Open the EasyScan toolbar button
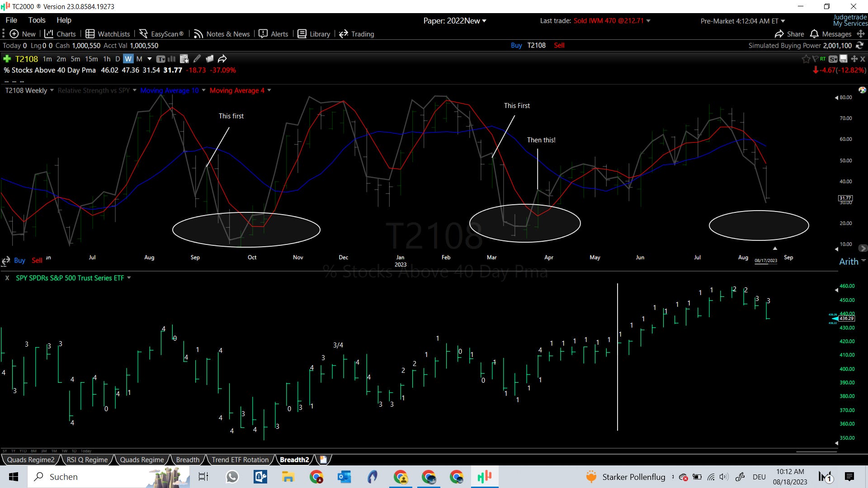The image size is (868, 488). (x=161, y=34)
